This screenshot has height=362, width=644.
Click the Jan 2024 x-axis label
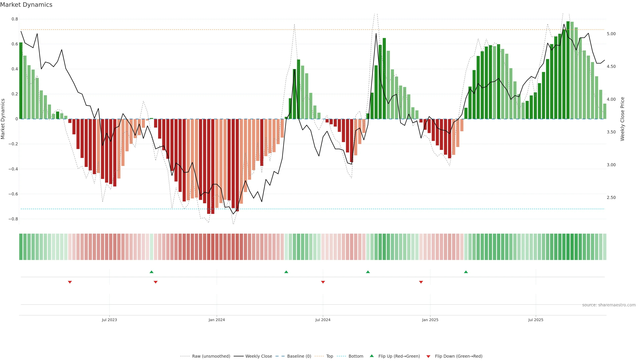click(x=217, y=320)
